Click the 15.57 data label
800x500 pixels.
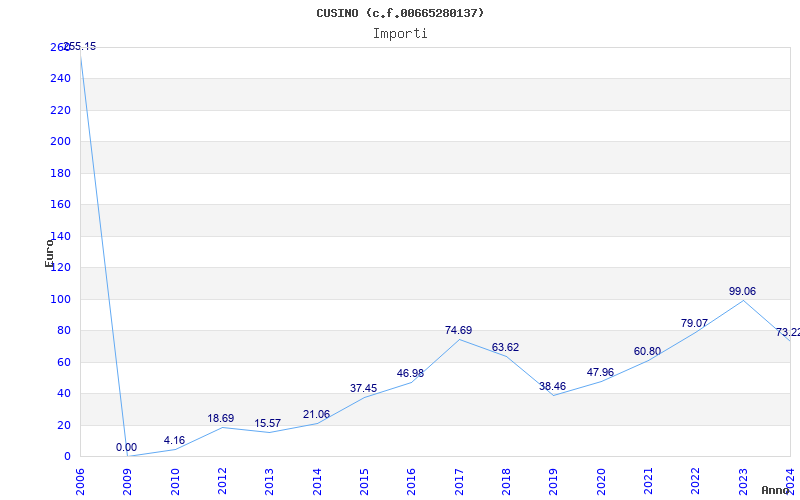[267, 423]
